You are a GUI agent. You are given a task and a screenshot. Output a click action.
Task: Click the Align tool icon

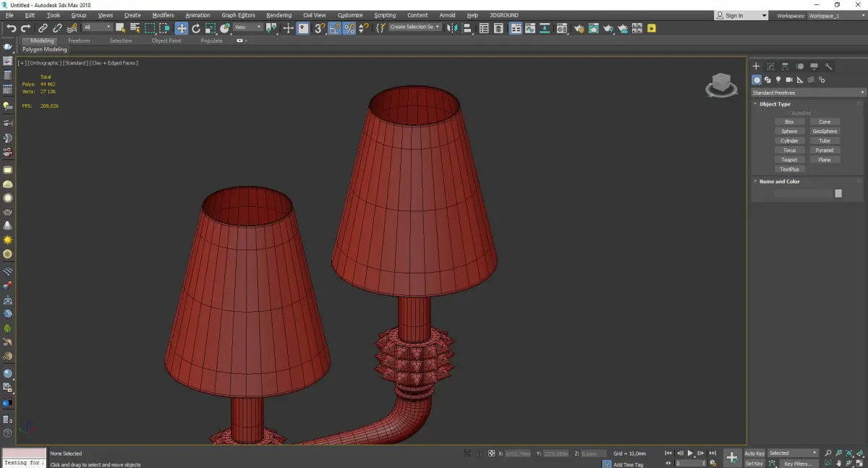[467, 28]
